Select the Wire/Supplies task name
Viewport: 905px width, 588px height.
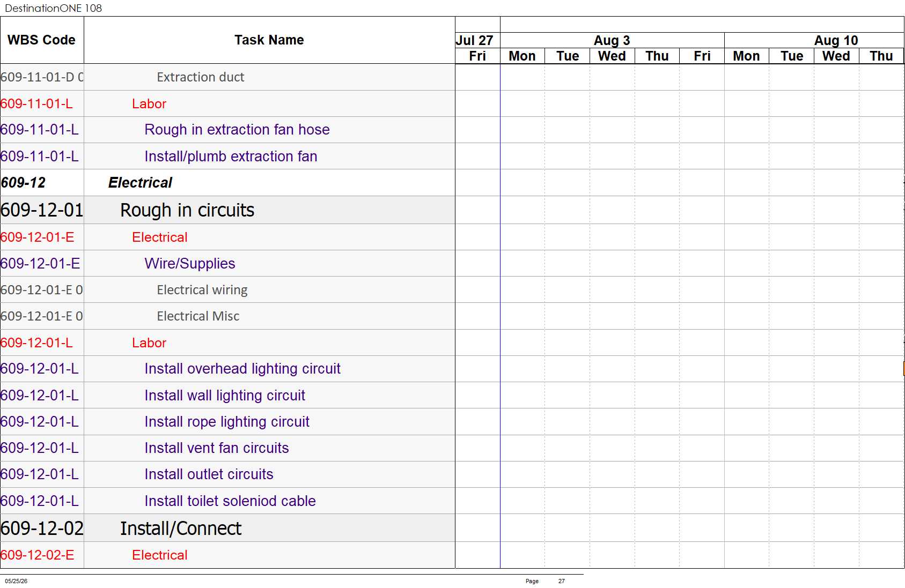click(x=190, y=264)
